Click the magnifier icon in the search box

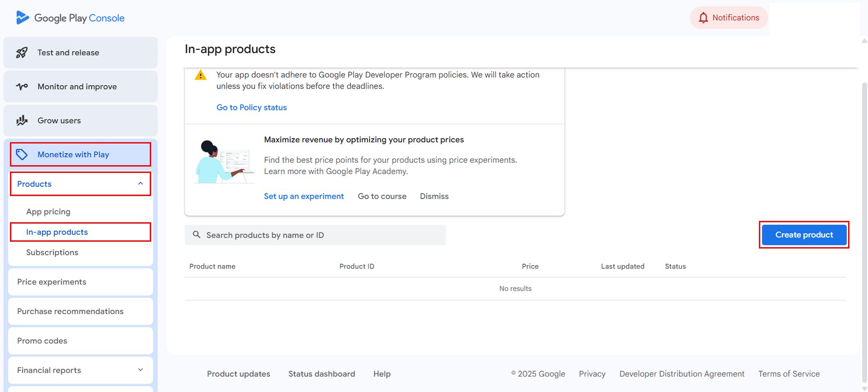click(196, 234)
